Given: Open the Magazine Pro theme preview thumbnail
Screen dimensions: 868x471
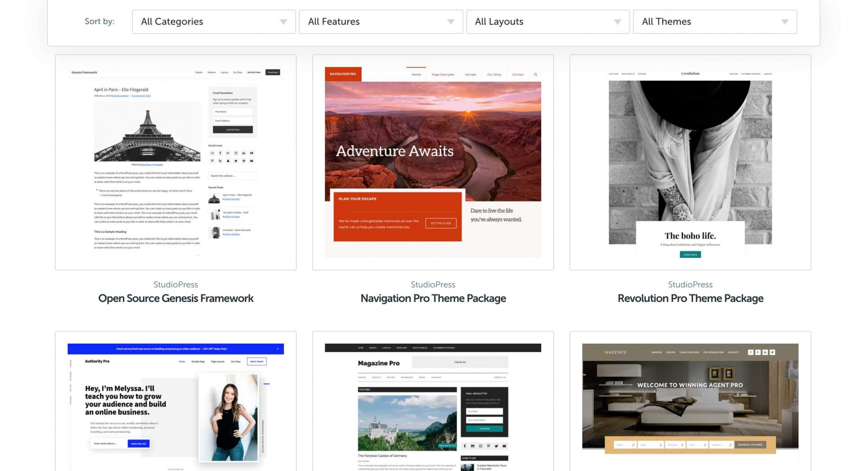Looking at the screenshot, I should [433, 401].
